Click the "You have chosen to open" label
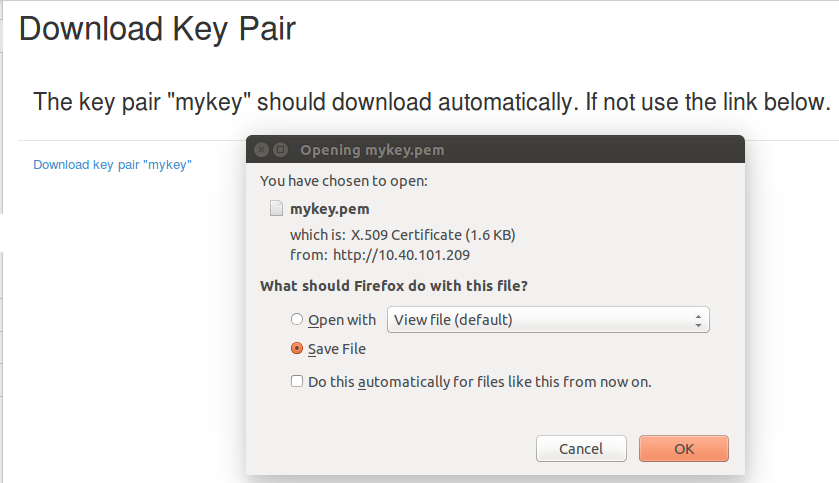The height and width of the screenshot is (483, 839). (x=343, y=181)
